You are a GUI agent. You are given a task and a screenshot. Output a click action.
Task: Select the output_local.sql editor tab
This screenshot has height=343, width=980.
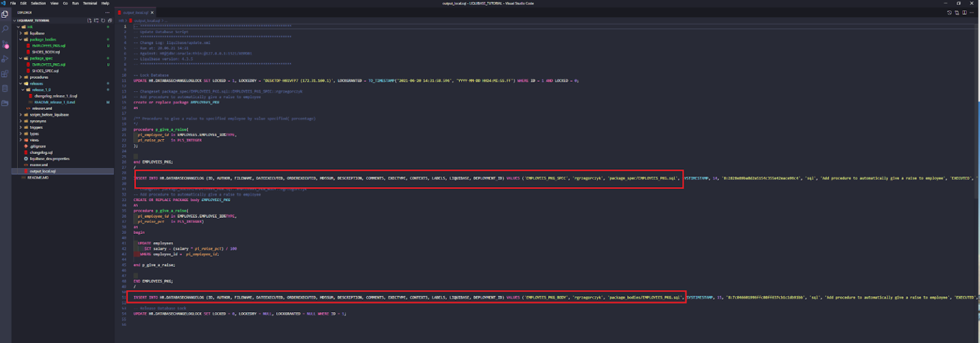(x=135, y=12)
